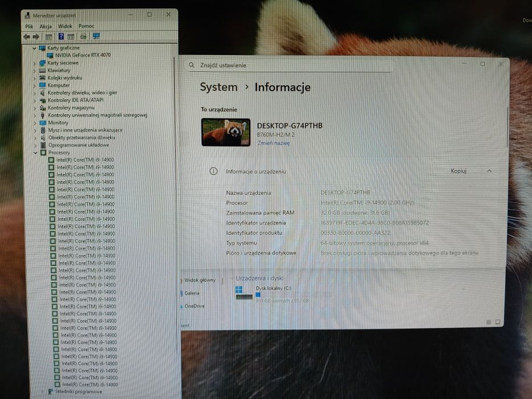Image resolution: width=532 pixels, height=399 pixels.
Task: Toggle the console tree toolbar icon
Action: (48, 36)
